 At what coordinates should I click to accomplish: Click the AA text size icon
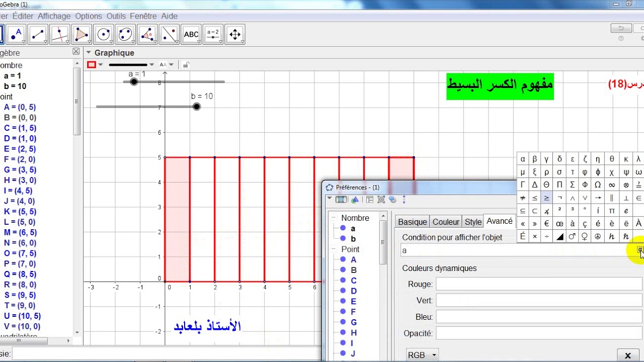(163, 64)
